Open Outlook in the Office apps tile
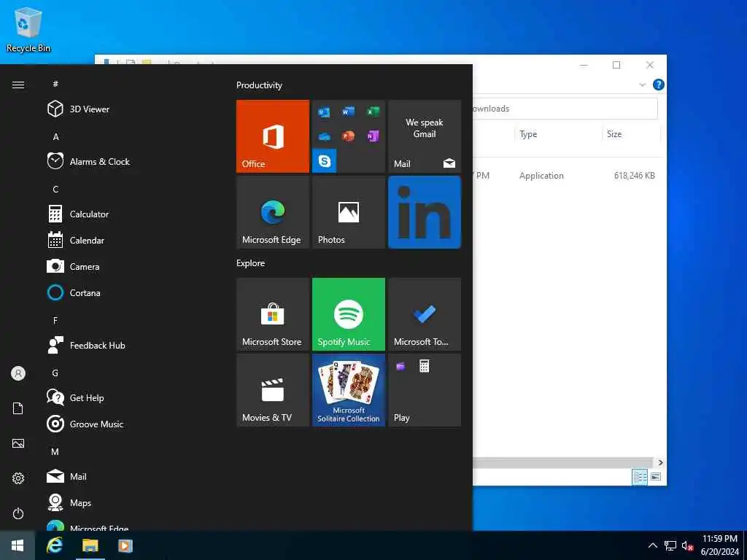The width and height of the screenshot is (747, 560). (x=324, y=112)
